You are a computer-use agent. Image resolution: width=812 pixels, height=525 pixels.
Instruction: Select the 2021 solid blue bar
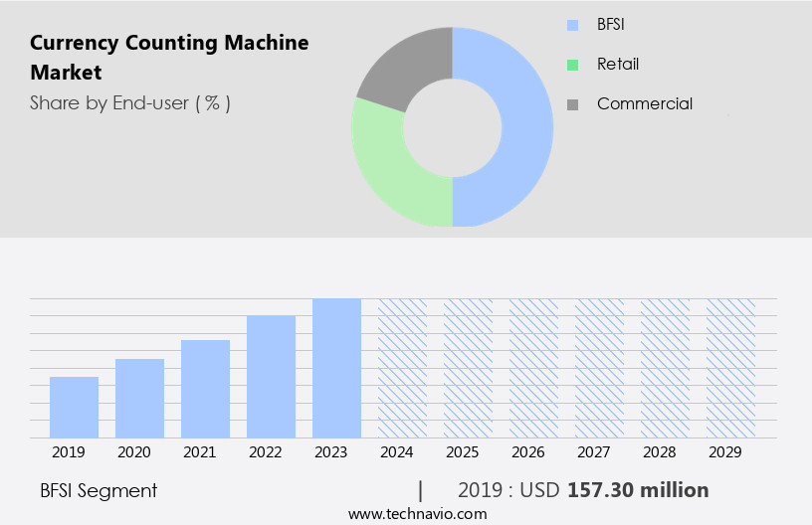tap(205, 389)
